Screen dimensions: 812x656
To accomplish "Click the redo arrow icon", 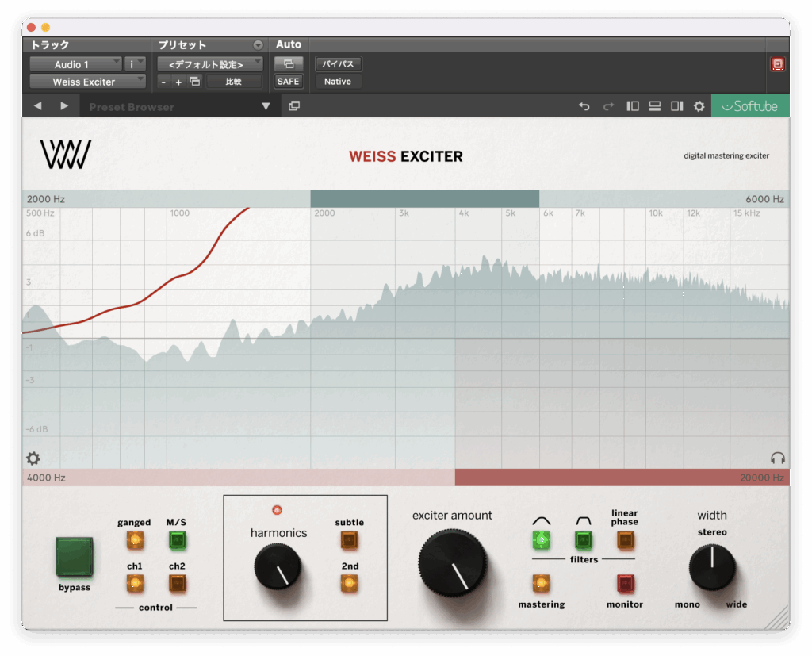I will click(608, 106).
